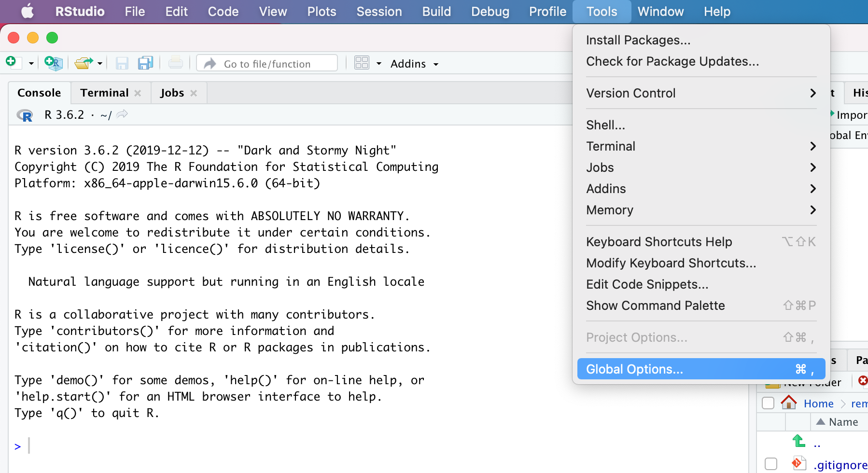Open the RStudio application menu
Image resolution: width=868 pixels, height=473 pixels.
pyautogui.click(x=80, y=12)
